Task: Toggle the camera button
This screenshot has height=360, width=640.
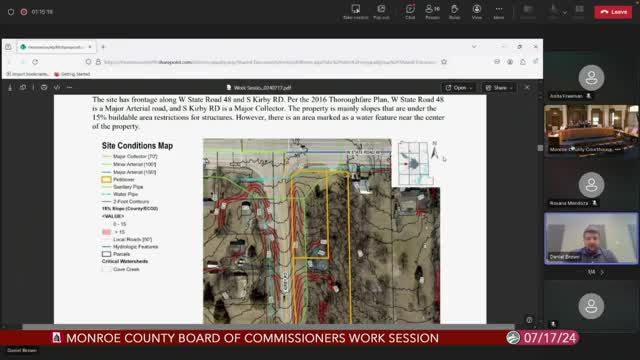Action: pyautogui.click(x=528, y=12)
